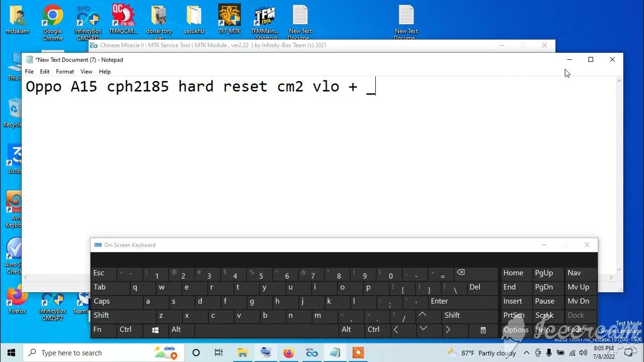Open Notepad Help menu
The width and height of the screenshot is (644, 362).
click(105, 71)
